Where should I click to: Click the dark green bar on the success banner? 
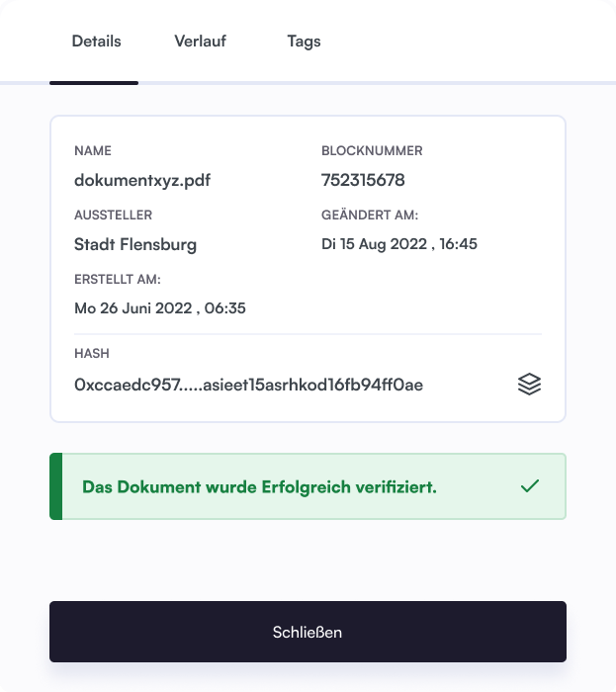(x=55, y=486)
